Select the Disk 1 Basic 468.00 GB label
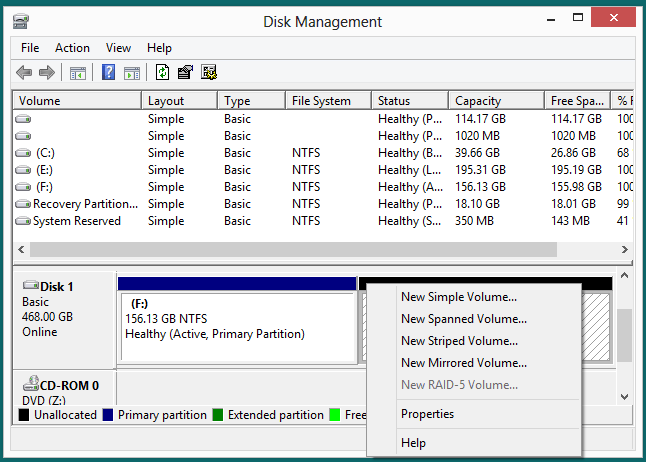 (x=64, y=320)
